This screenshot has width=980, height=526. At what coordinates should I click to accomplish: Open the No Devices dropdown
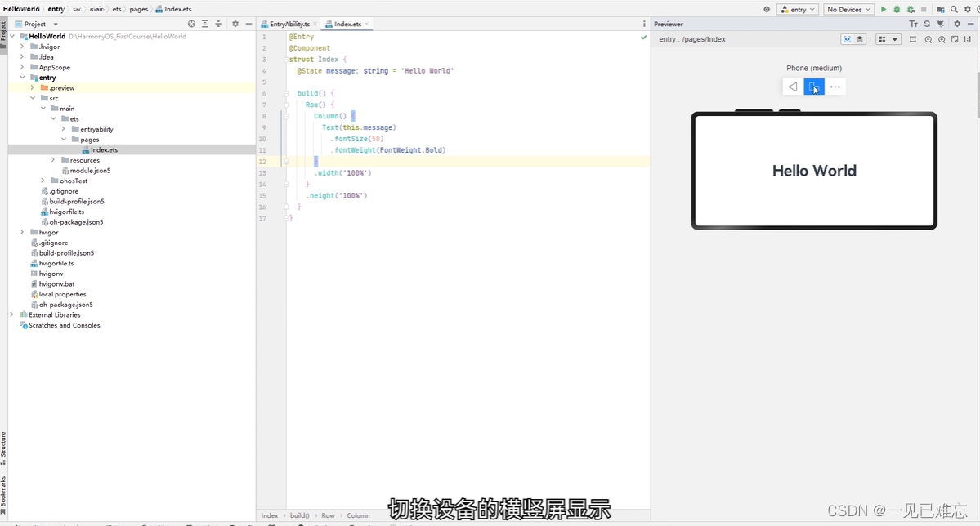coord(848,9)
